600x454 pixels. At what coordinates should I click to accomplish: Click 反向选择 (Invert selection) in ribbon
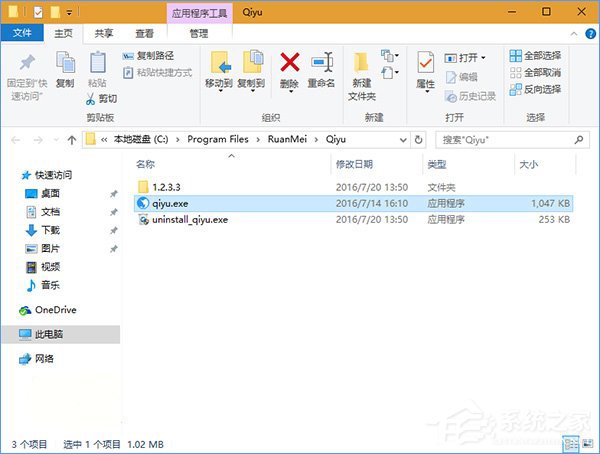click(x=535, y=89)
